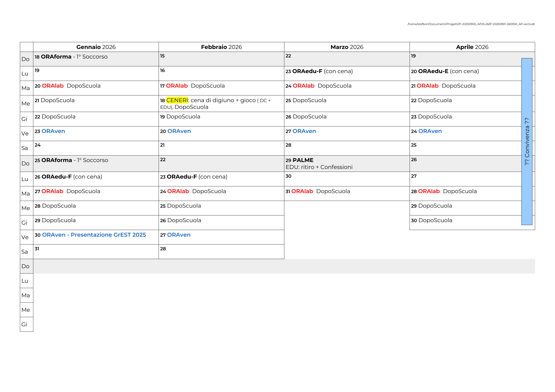Click the blue Convivenza vertical bar
The height and width of the screenshot is (392, 555).
point(527,141)
